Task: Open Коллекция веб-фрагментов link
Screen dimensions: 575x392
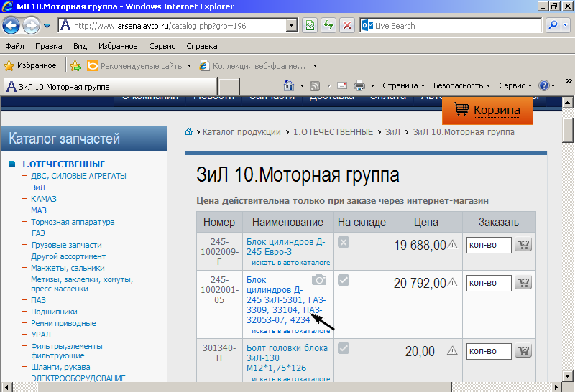Action: [253, 66]
